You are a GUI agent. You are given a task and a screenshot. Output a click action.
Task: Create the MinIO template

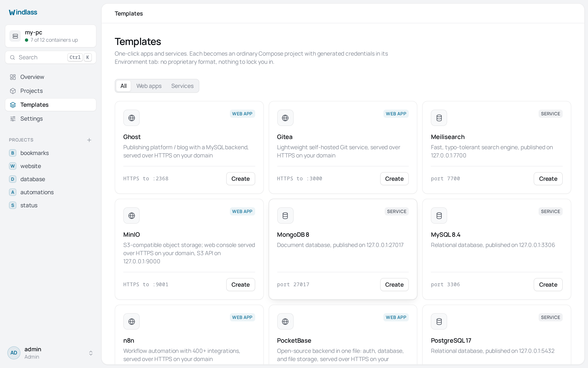(241, 285)
